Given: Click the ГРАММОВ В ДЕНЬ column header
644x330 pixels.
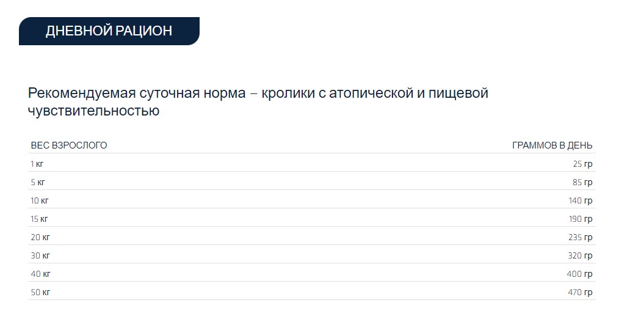Looking at the screenshot, I should (552, 145).
